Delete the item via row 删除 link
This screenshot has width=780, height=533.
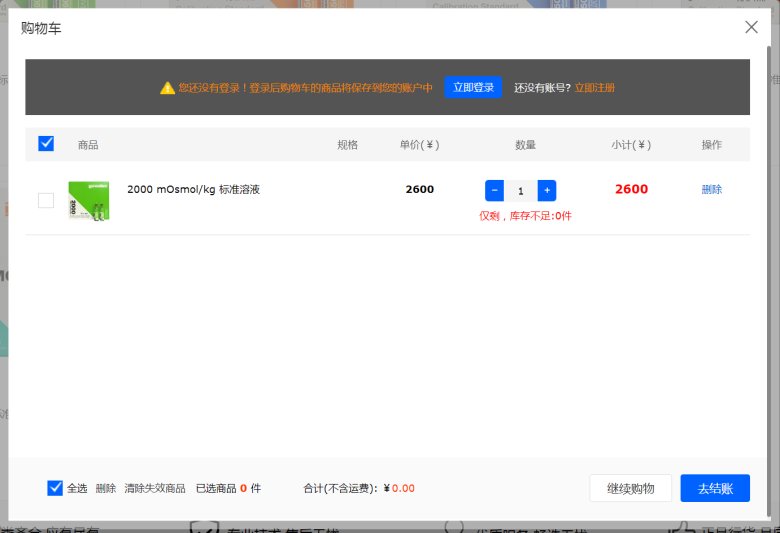click(x=711, y=189)
